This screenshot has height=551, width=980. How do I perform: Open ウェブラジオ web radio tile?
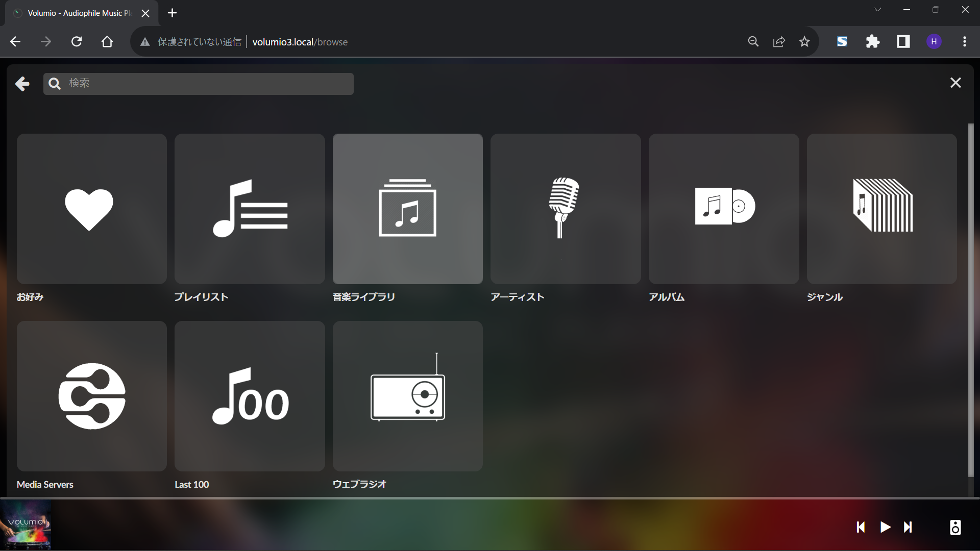coord(407,396)
